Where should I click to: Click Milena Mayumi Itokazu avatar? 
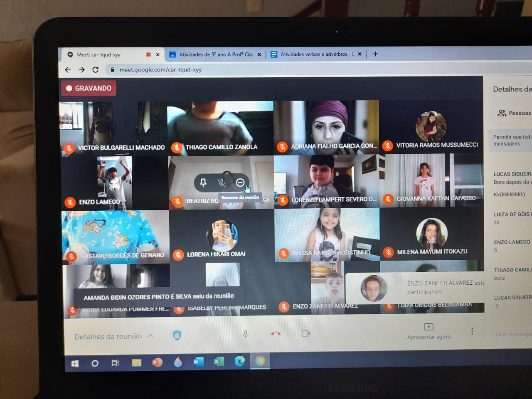432,233
